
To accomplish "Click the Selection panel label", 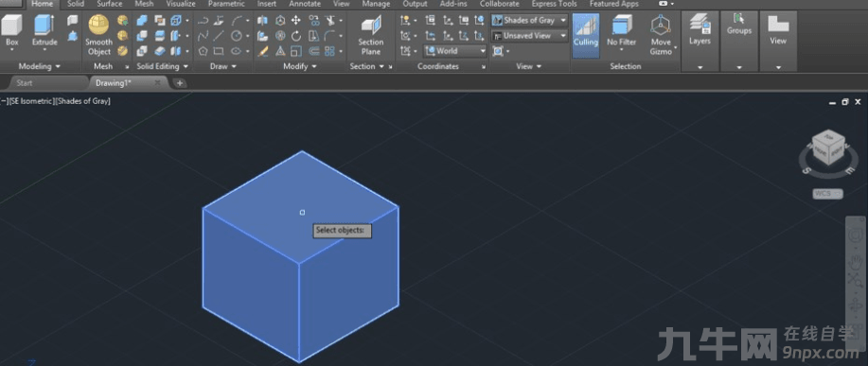I will point(625,66).
